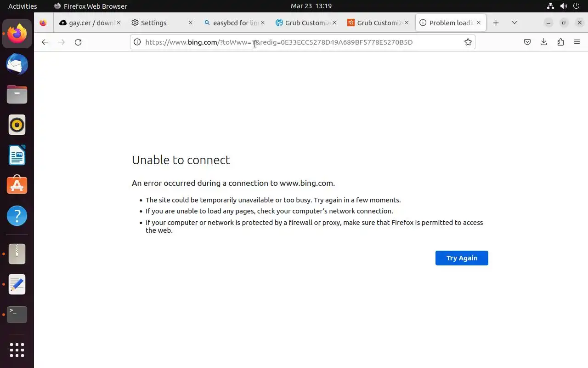
Task: Click the disabled forward arrow
Action: [x=62, y=42]
